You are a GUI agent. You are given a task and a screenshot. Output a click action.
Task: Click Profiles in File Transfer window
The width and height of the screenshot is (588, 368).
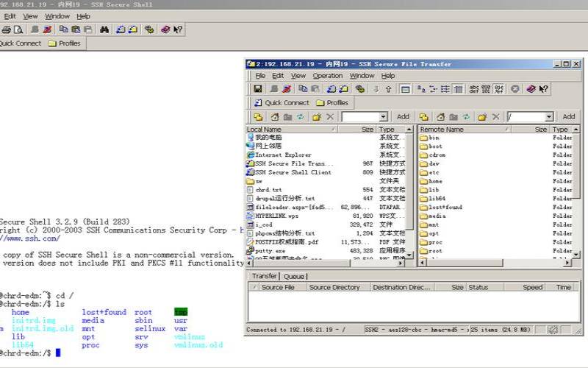(332, 102)
